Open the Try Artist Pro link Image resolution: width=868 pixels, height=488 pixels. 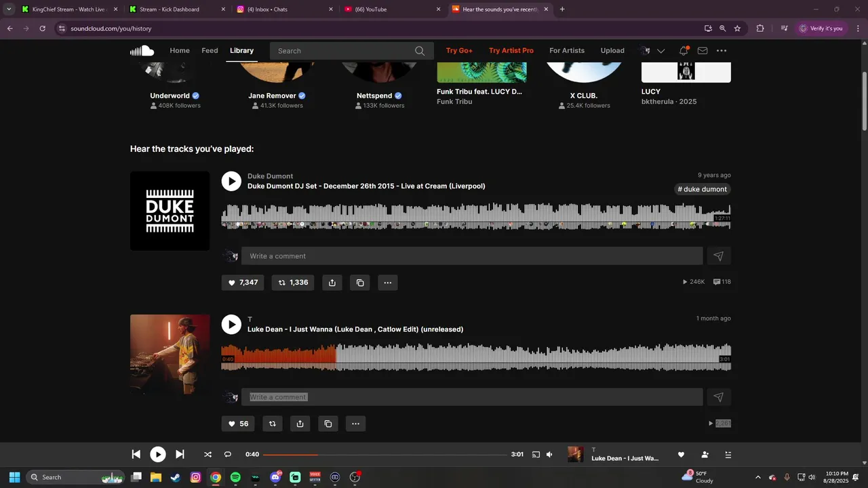(511, 51)
